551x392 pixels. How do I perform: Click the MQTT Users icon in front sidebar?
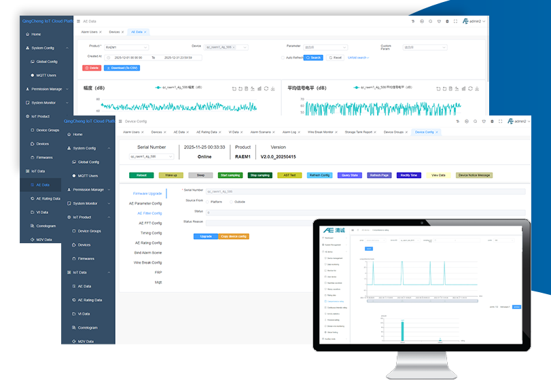(73, 176)
